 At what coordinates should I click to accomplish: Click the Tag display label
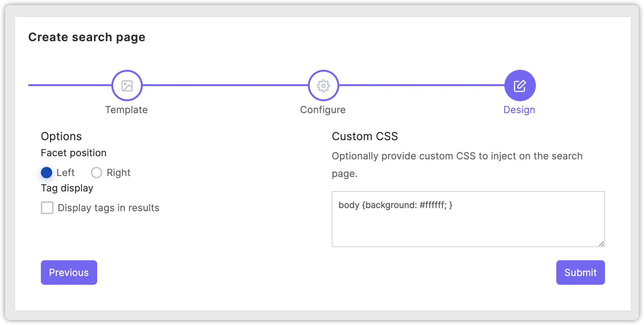click(67, 188)
